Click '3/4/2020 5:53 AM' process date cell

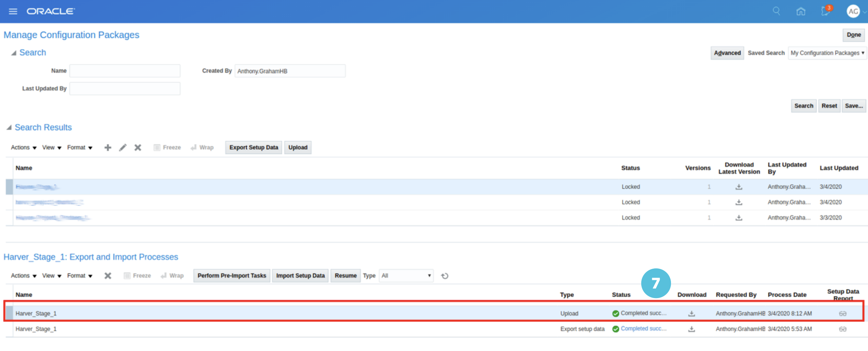point(790,329)
